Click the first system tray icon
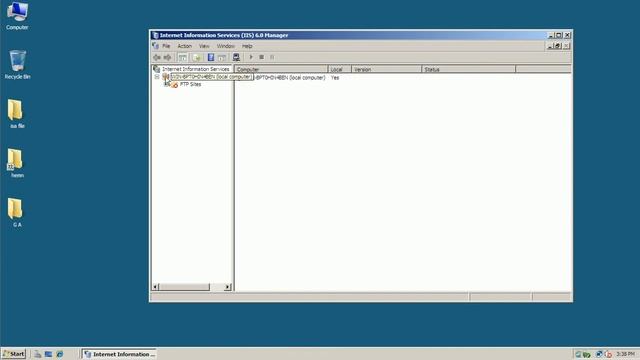The height and width of the screenshot is (360, 640). coord(578,354)
